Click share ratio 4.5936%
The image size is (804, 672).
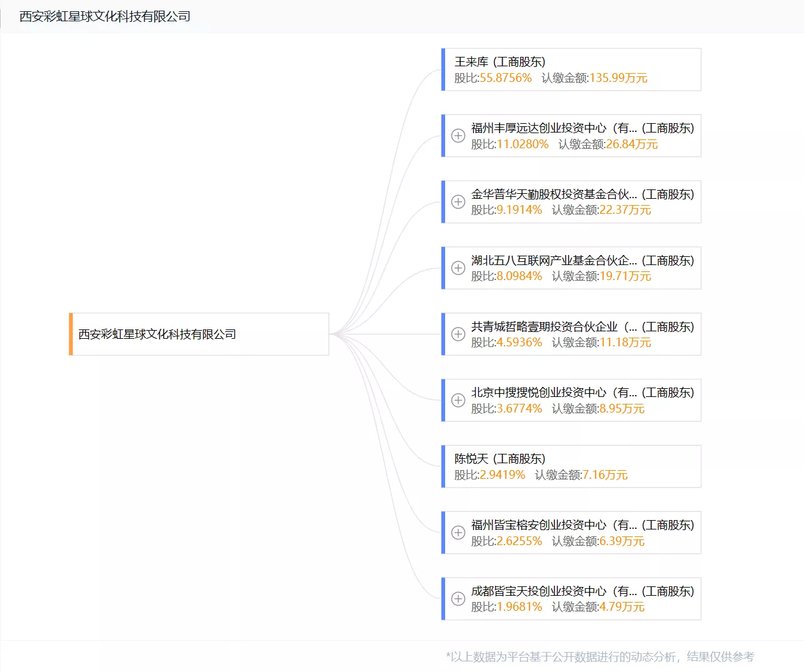point(520,343)
